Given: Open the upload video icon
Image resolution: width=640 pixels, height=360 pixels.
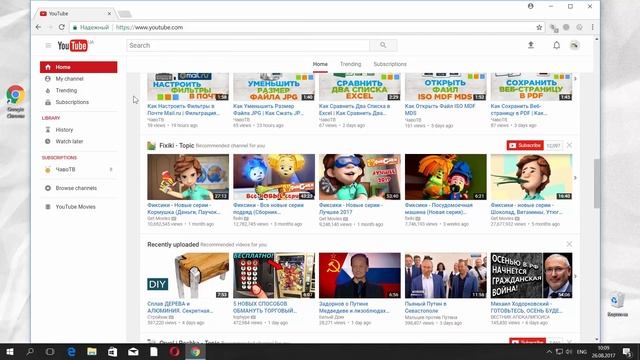Looking at the screenshot, I should coord(531,45).
